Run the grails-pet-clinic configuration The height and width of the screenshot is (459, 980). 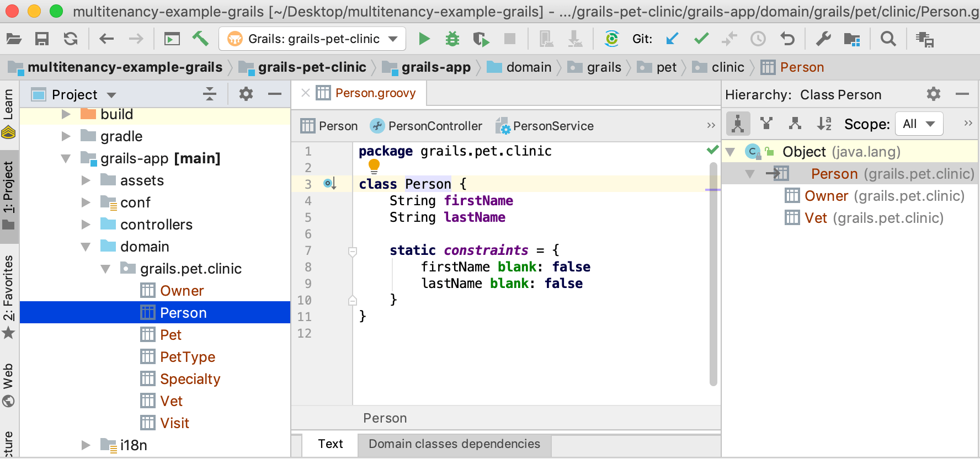[424, 39]
